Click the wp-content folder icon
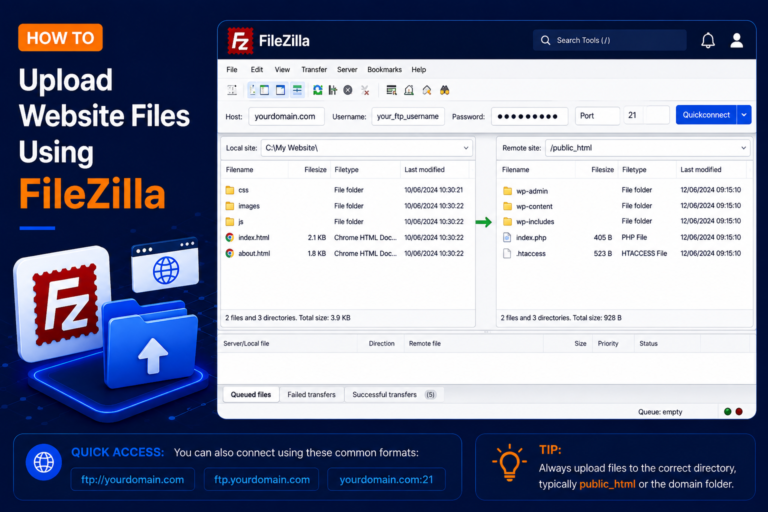768x512 pixels. pyautogui.click(x=507, y=206)
